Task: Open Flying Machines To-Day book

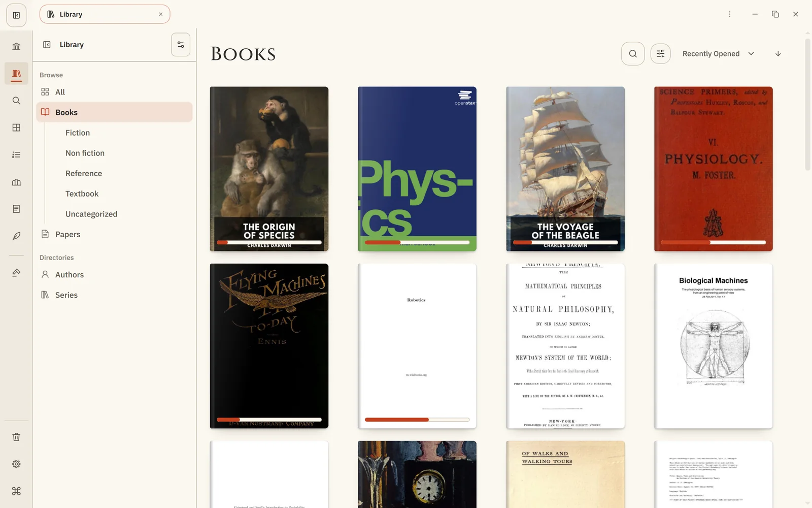Action: (x=269, y=346)
